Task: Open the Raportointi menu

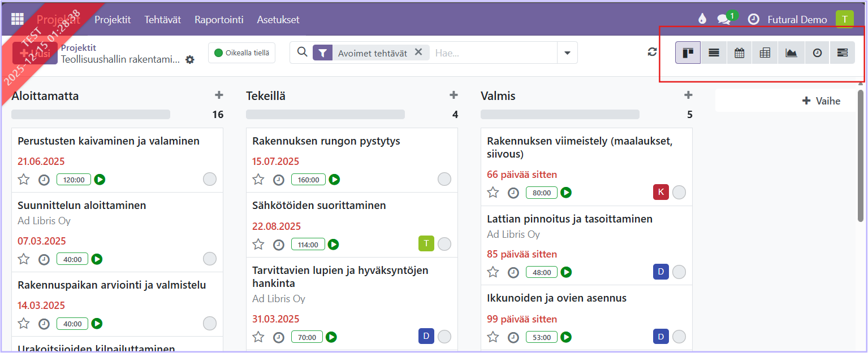Action: (x=219, y=20)
